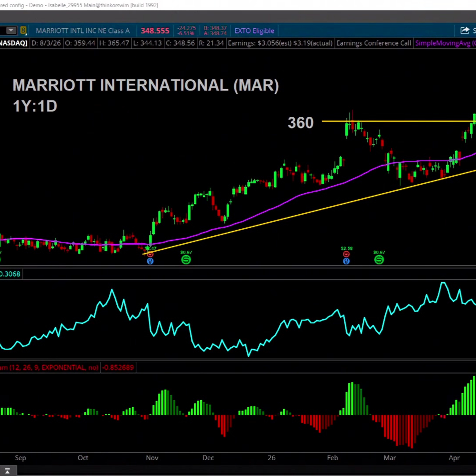
Task: Click the open price O: 359.44
Action: [x=80, y=43]
